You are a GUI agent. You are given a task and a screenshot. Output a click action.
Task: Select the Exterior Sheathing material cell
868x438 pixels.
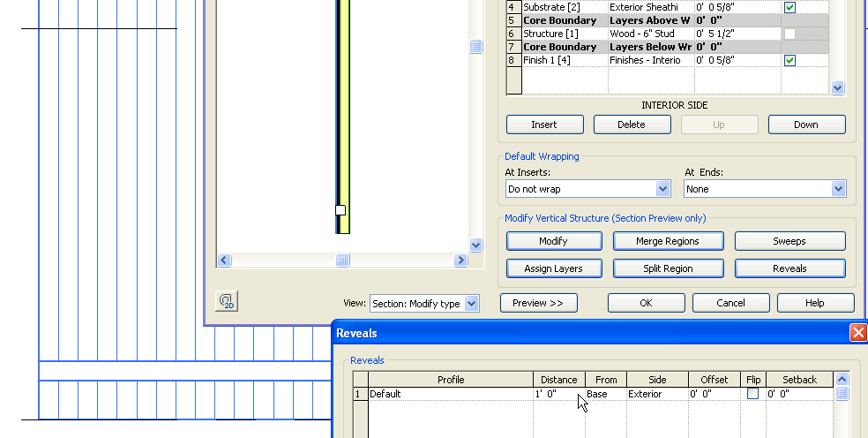[x=651, y=7]
